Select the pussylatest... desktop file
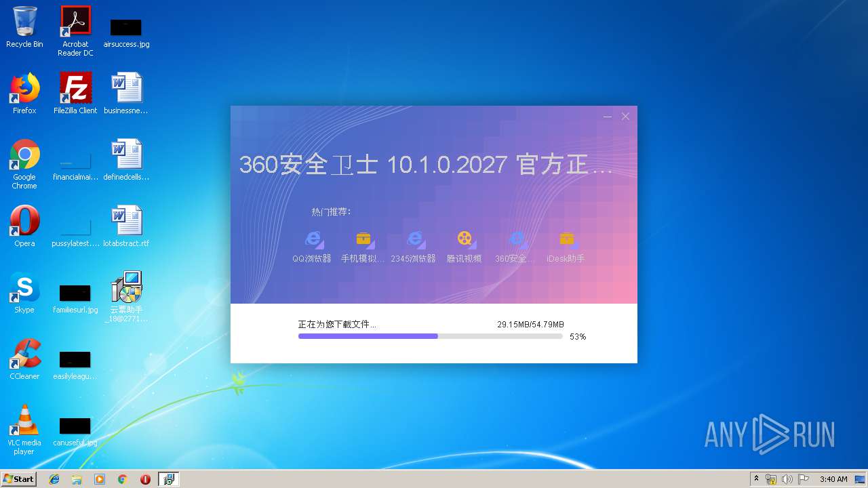The height and width of the screenshot is (488, 868). tap(75, 233)
